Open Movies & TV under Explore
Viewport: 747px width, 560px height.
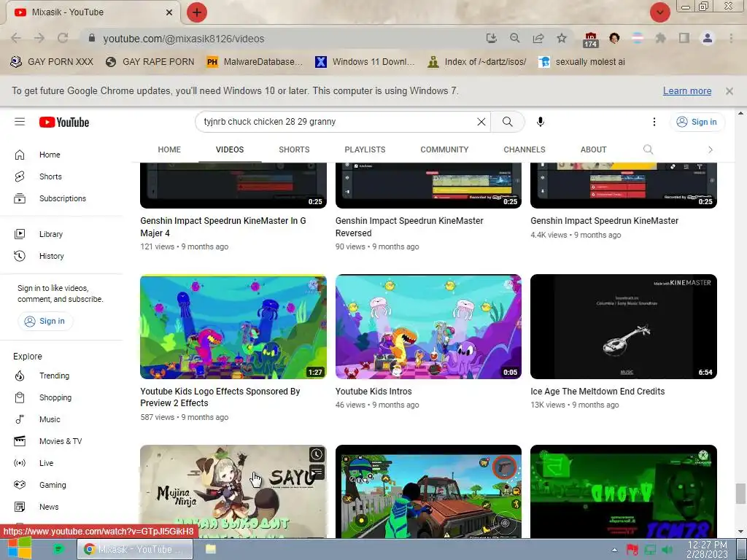pyautogui.click(x=62, y=441)
